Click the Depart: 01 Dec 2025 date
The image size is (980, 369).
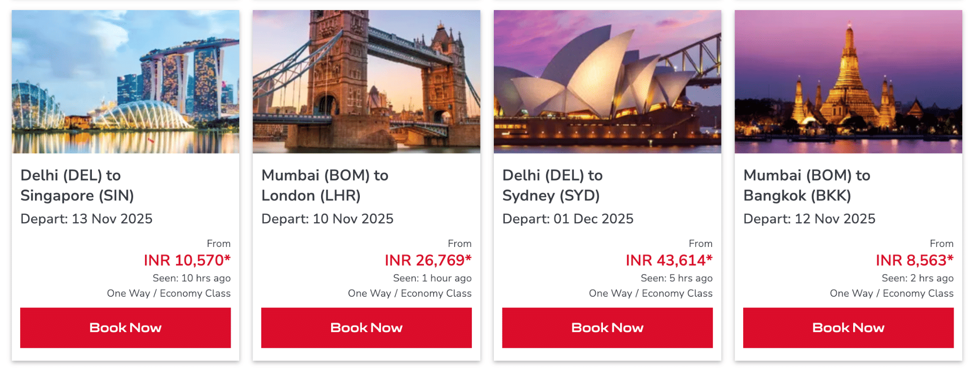[x=568, y=219]
